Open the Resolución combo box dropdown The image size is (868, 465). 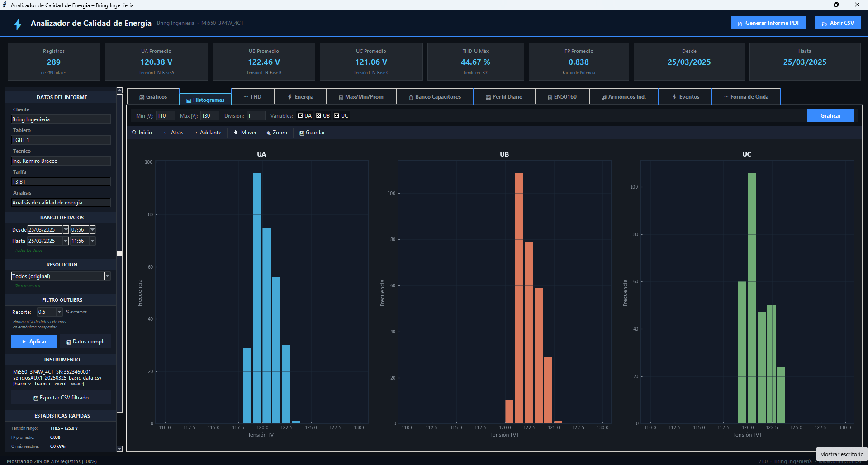click(107, 276)
